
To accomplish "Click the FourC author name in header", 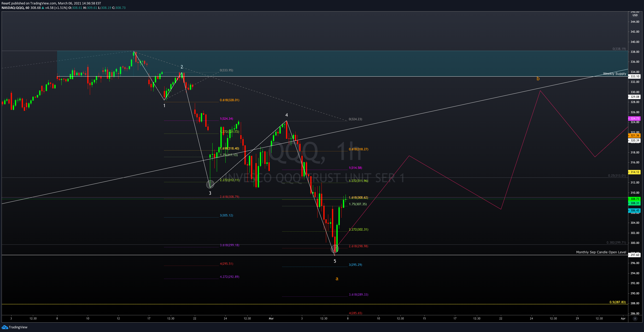I will coord(6,3).
